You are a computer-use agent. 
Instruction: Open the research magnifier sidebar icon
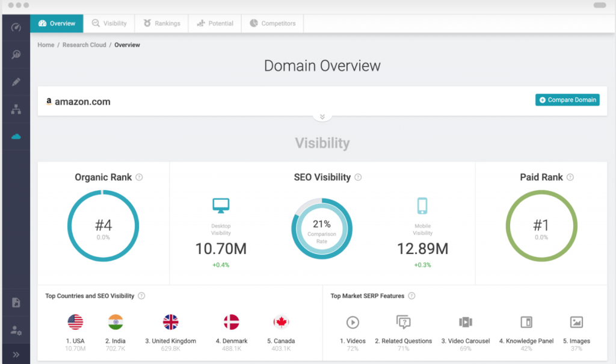click(x=16, y=55)
